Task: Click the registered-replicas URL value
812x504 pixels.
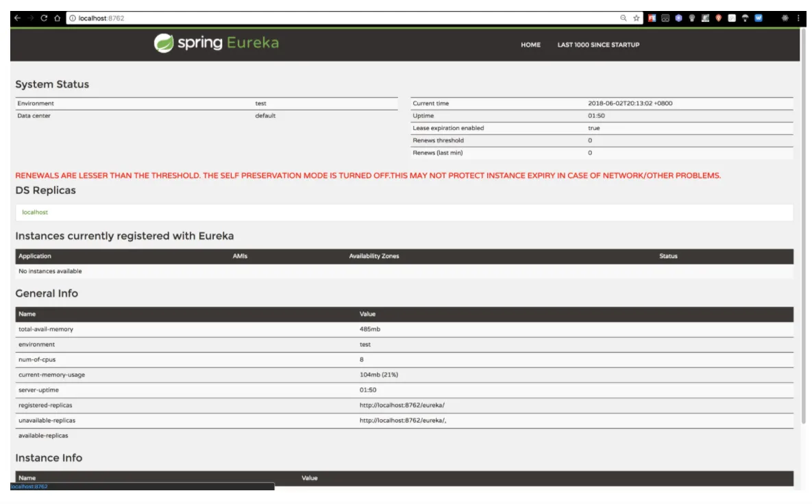Action: (402, 405)
